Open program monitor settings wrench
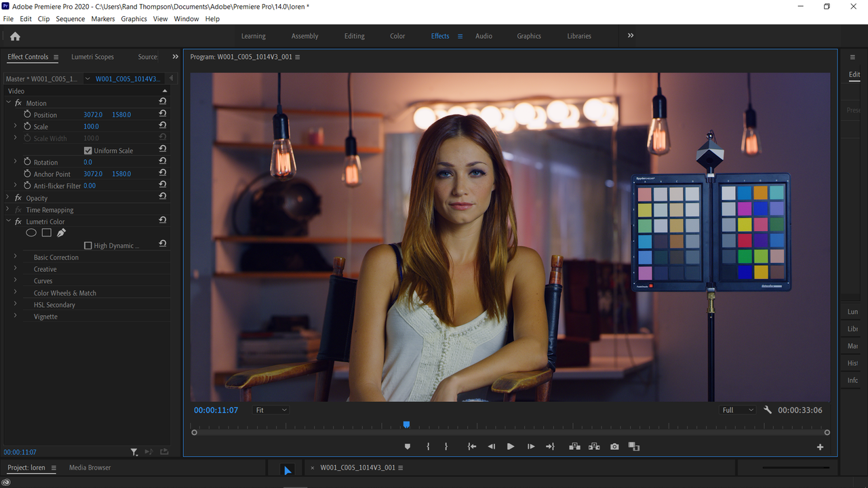868x488 pixels. [768, 410]
